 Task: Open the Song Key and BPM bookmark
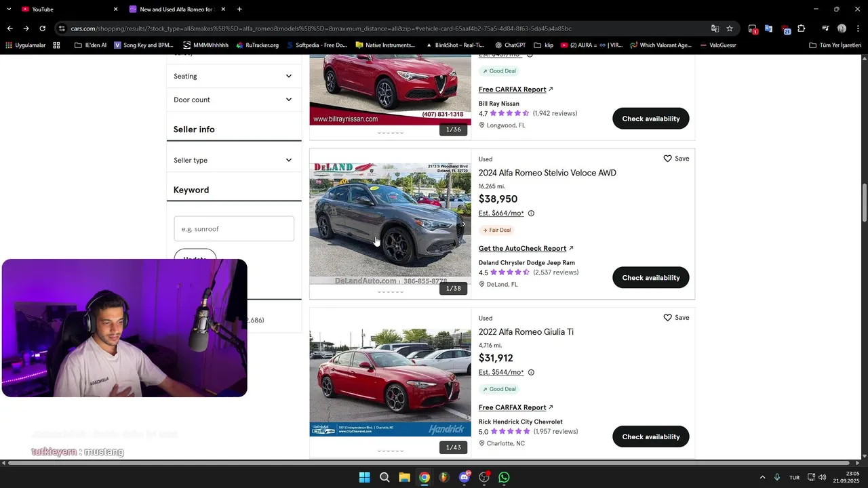(144, 45)
